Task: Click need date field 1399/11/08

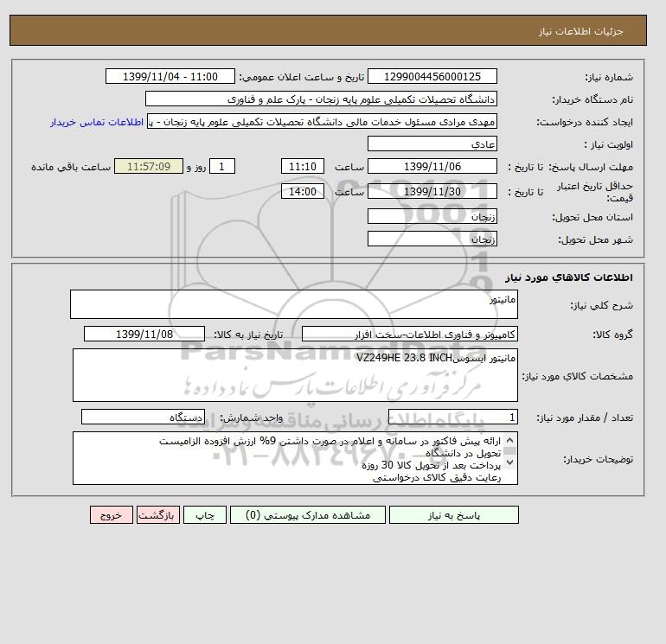Action: 144,334
